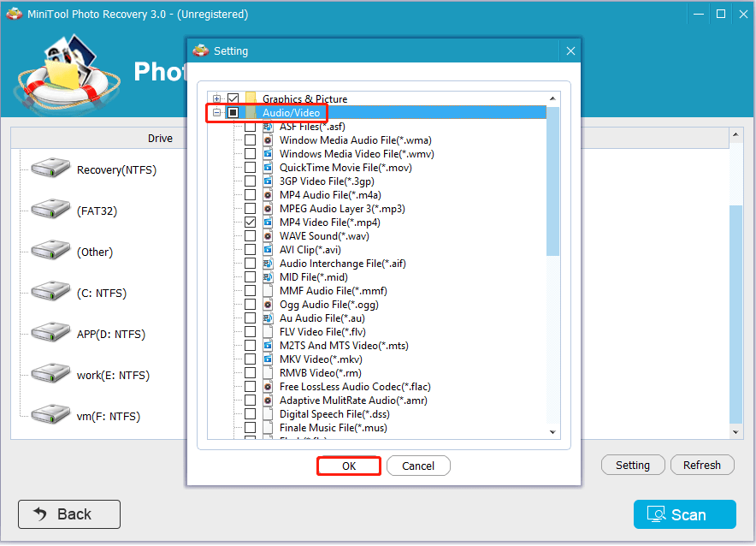Close the Setting dialog
Screen dimensions: 756x546
point(570,51)
